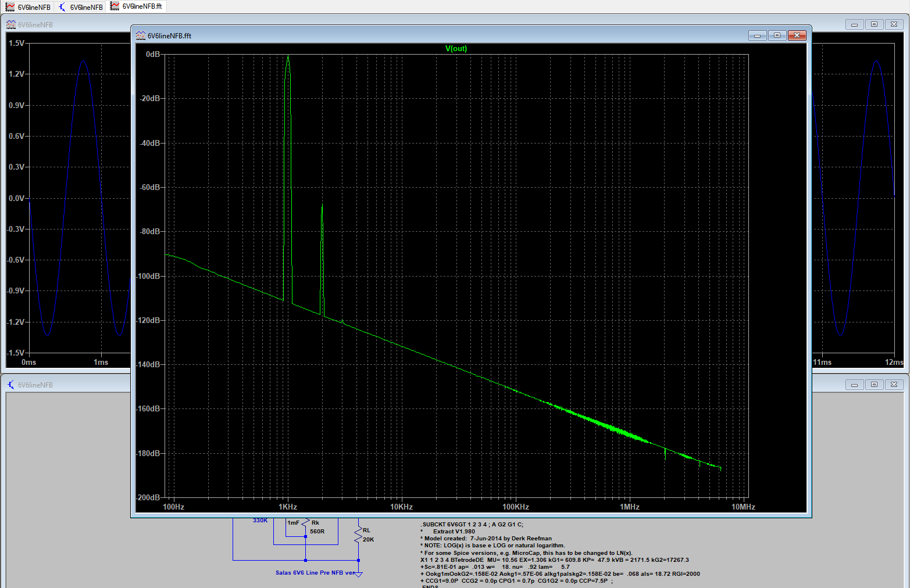Image resolution: width=910 pixels, height=588 pixels.
Task: Click the -60dB axis label
Action: (x=149, y=187)
